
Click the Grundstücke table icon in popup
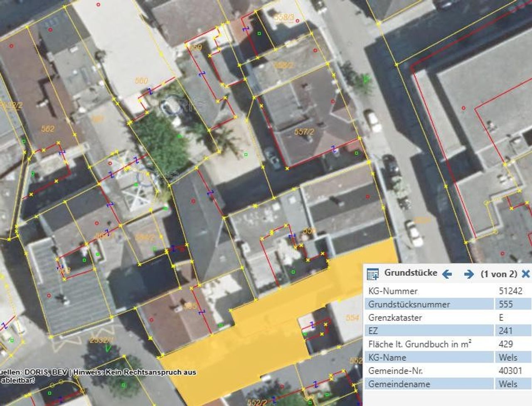[373, 274]
